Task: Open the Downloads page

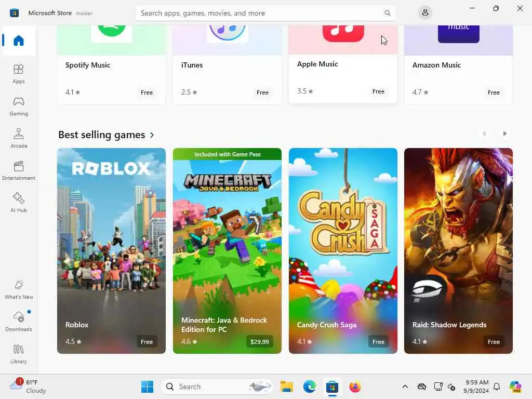Action: [18, 322]
